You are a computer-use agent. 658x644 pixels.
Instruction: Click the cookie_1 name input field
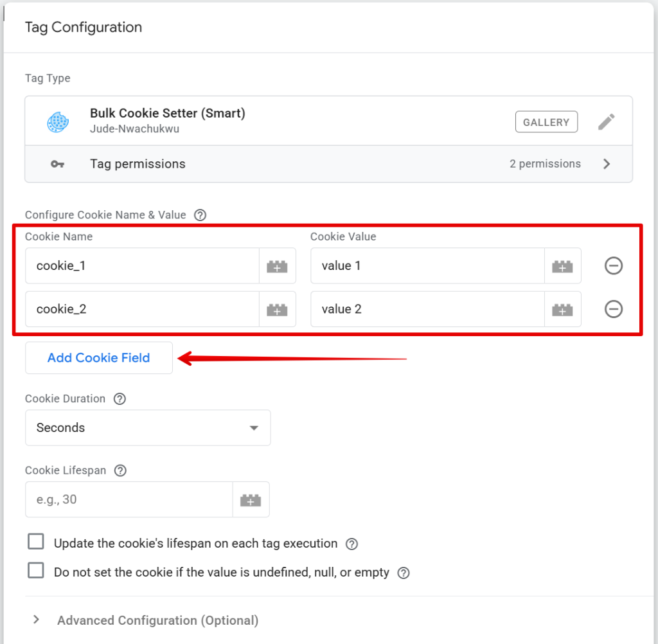(141, 266)
